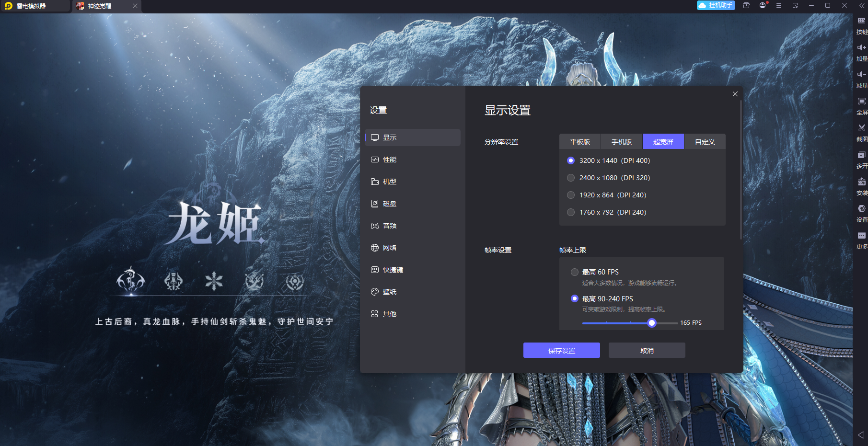The image size is (868, 446).
Task: Close the 神迹觉醒 tab
Action: 135,6
